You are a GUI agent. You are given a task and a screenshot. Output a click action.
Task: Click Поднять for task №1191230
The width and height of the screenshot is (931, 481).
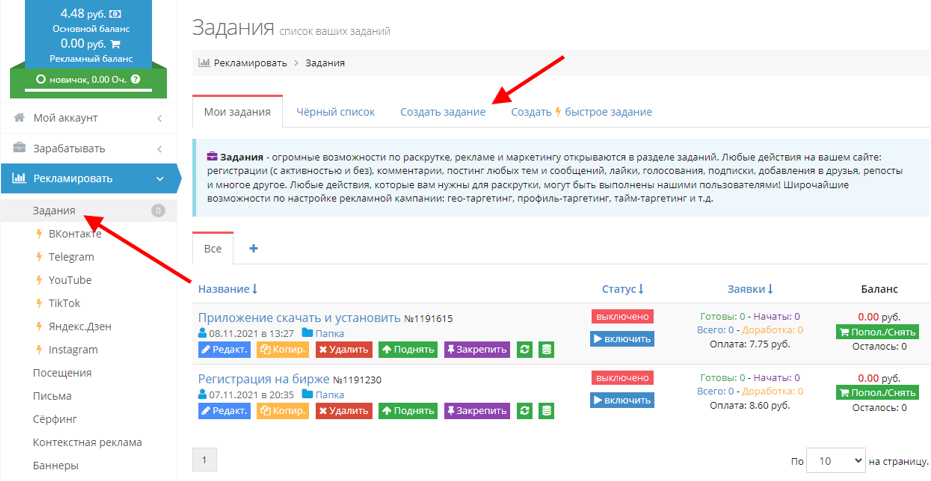click(408, 411)
